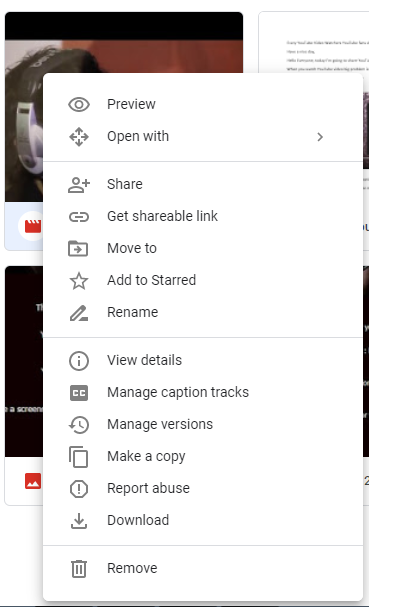Choose Manage versions option
404x607 pixels.
click(x=203, y=425)
